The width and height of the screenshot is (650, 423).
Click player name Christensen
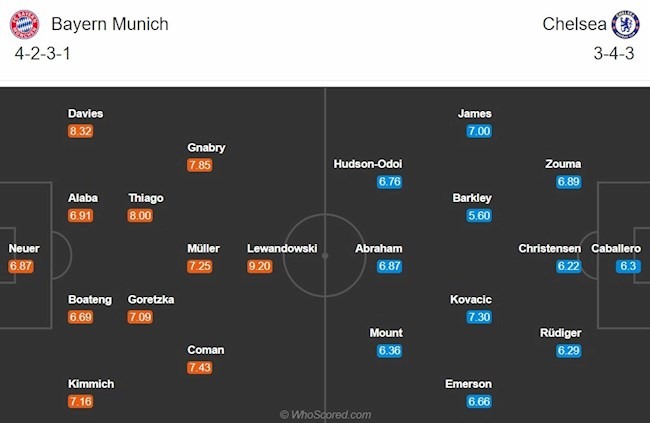pyautogui.click(x=549, y=248)
